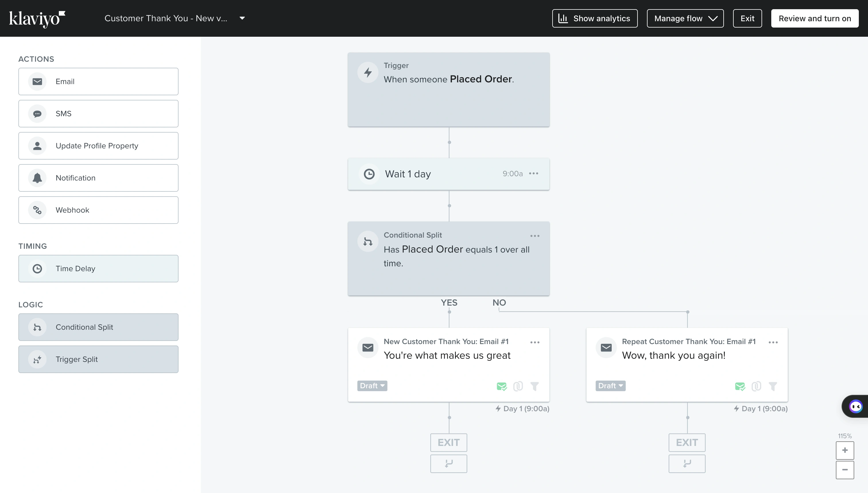
Task: Select the Conditional Split condition card
Action: [x=448, y=259]
